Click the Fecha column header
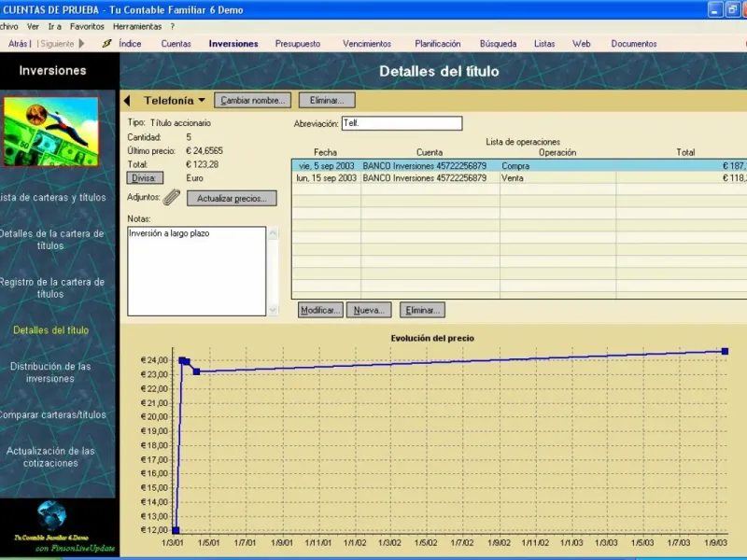747x560 pixels. click(x=325, y=152)
